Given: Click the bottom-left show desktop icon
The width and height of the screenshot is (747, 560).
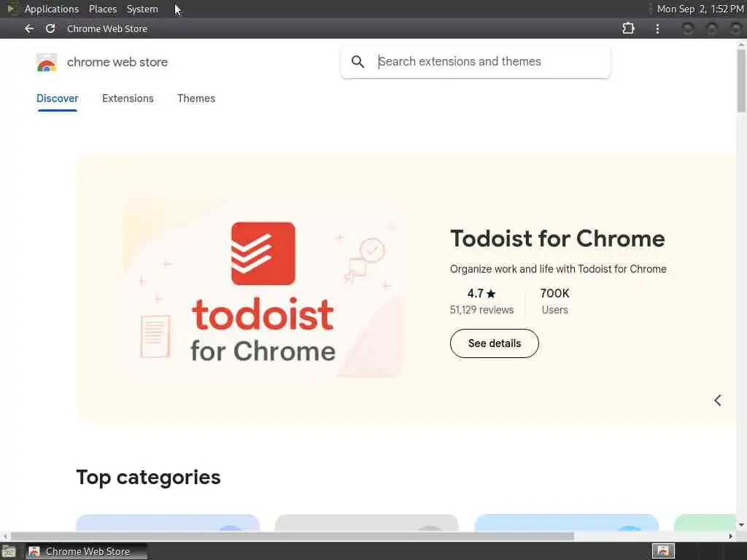Looking at the screenshot, I should pos(9,551).
